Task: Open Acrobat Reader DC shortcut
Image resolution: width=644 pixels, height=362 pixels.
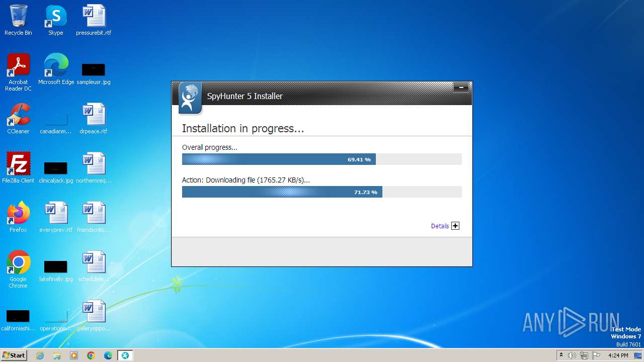Action: [18, 72]
